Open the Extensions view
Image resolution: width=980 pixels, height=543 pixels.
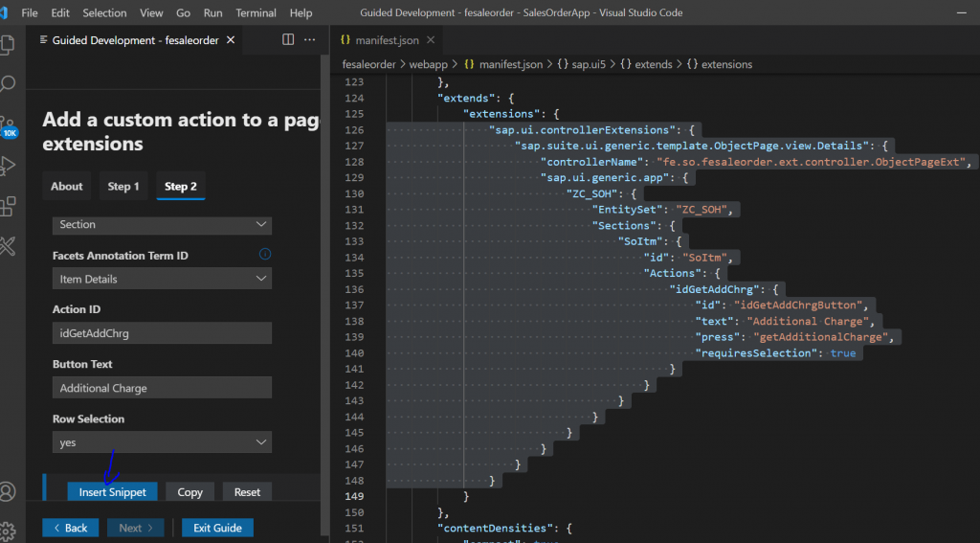click(x=8, y=207)
